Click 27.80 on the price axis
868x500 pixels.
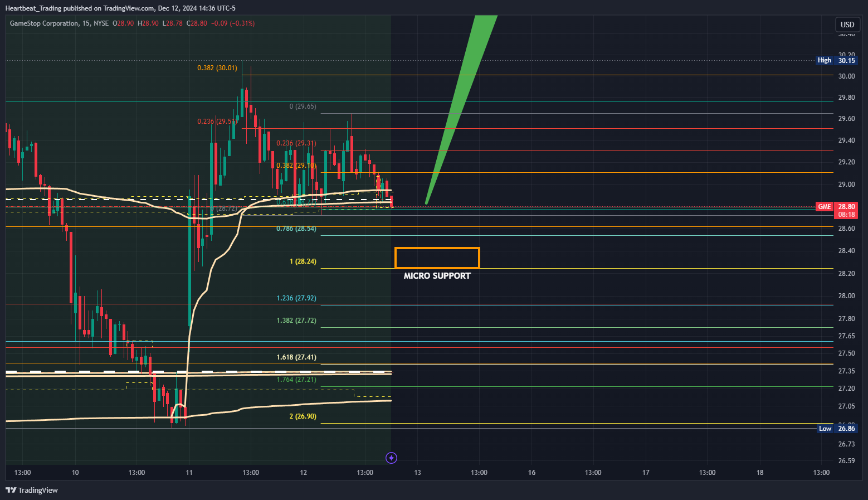tap(846, 319)
